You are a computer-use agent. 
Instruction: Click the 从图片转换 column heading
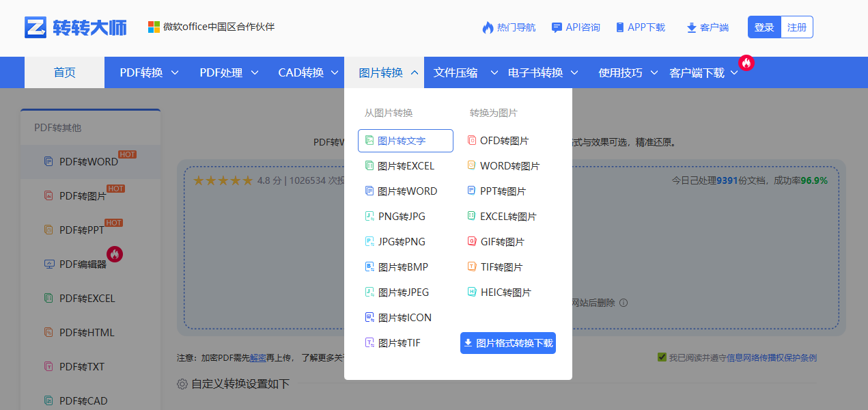coord(389,113)
